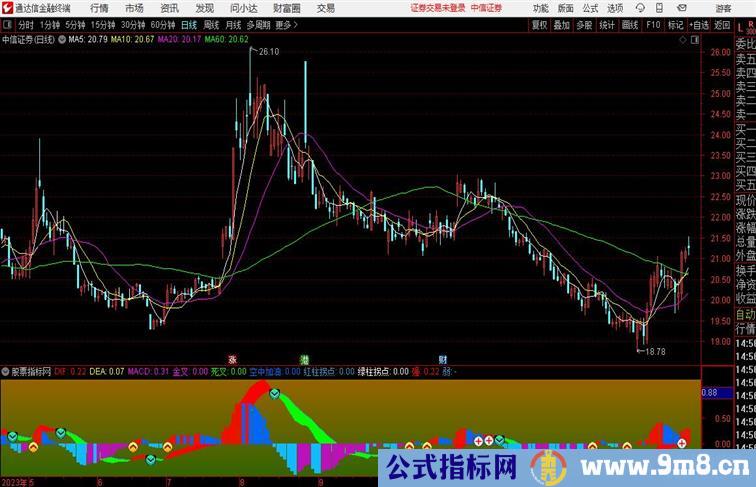Viewport: 756px width, 487px height.
Task: Click the 财 marker below the chart
Action: 443,360
